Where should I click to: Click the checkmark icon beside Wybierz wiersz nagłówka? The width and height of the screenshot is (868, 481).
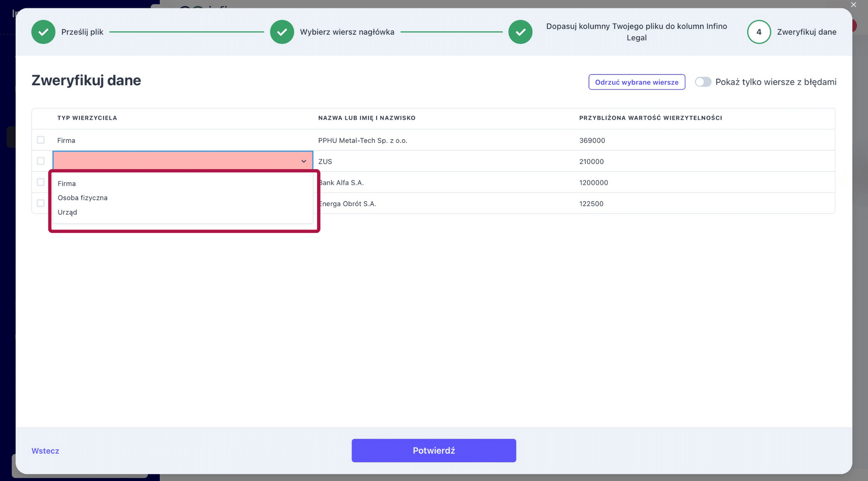[x=282, y=32]
